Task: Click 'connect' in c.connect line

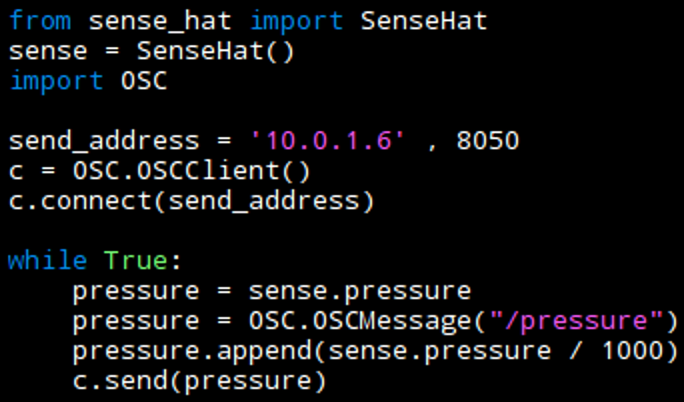Action: [88, 201]
